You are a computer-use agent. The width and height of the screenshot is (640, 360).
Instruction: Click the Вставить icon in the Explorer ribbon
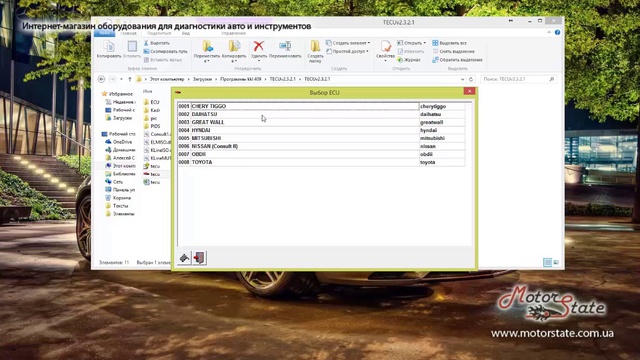[x=132, y=49]
